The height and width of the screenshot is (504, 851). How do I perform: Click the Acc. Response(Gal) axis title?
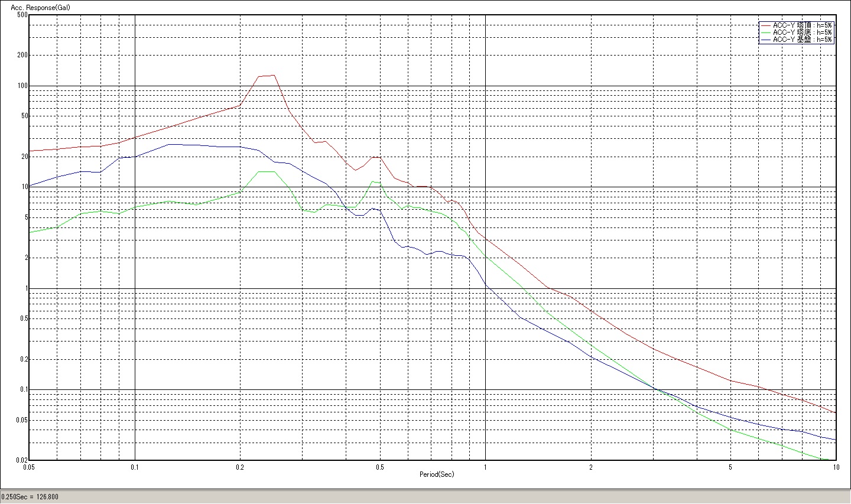(36, 8)
